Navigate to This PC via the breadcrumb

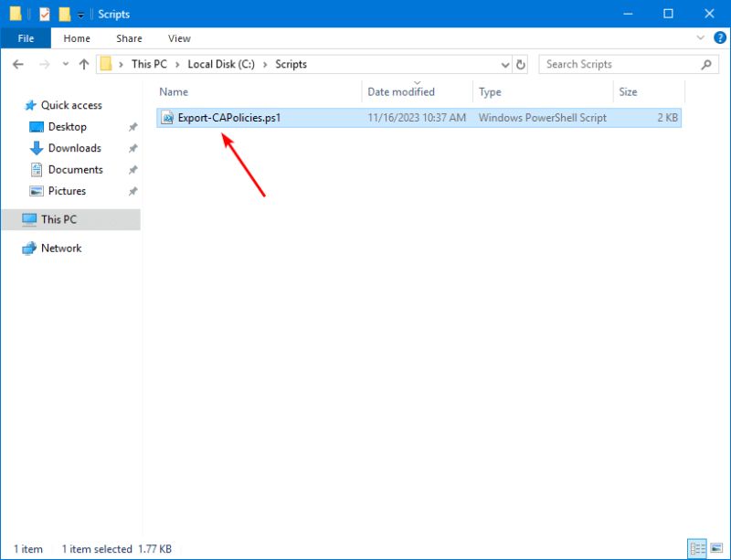tap(149, 64)
